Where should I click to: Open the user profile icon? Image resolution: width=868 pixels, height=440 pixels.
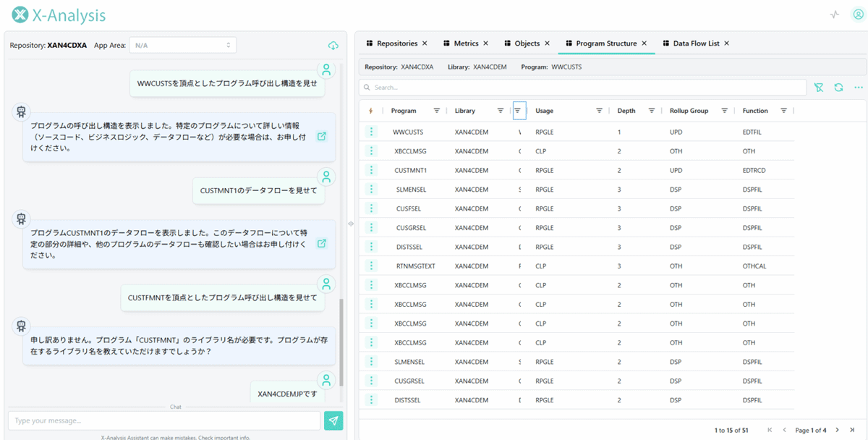[x=858, y=14]
